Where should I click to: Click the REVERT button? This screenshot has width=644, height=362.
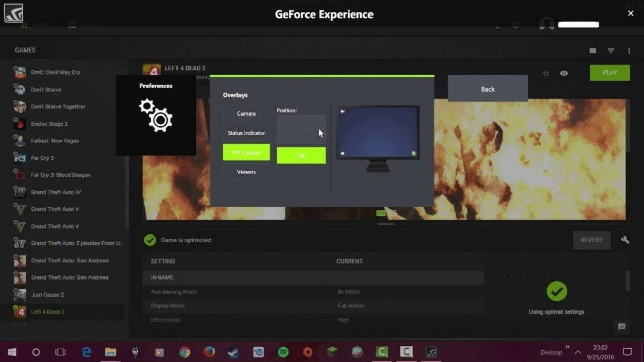(591, 240)
